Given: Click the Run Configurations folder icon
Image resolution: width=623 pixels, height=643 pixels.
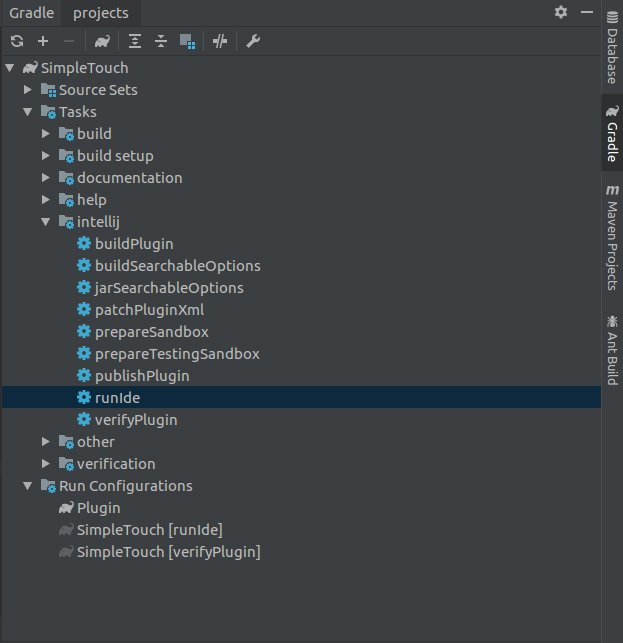Looking at the screenshot, I should point(48,486).
